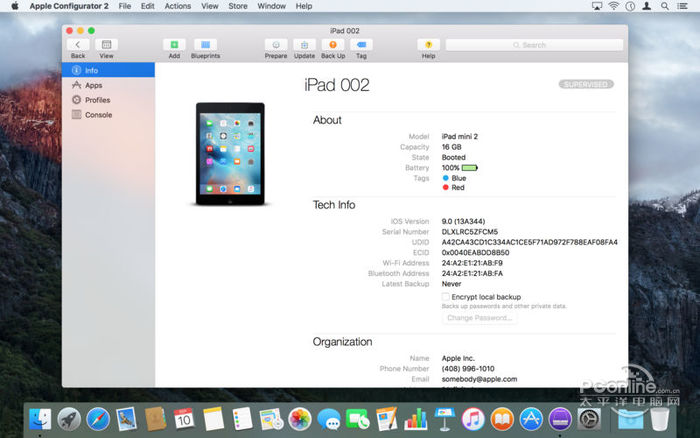Click the battery level indicator
The image size is (700, 438).
(470, 168)
